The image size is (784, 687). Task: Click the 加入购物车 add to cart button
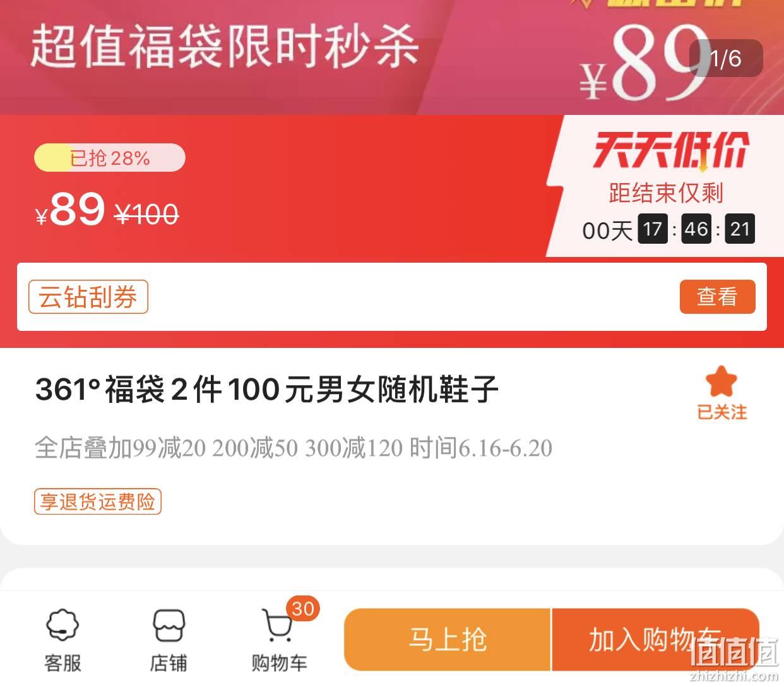click(655, 640)
